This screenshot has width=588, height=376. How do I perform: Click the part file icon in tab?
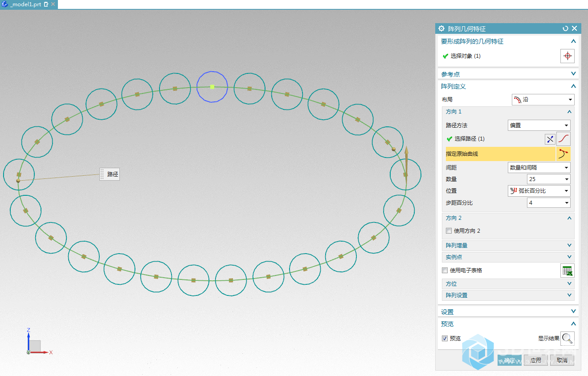pos(5,4)
